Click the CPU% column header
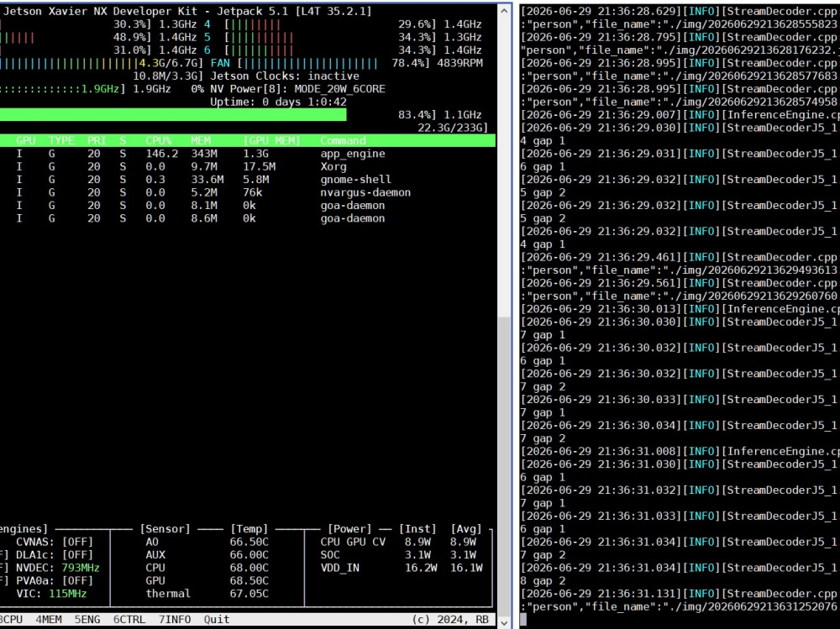 point(159,141)
